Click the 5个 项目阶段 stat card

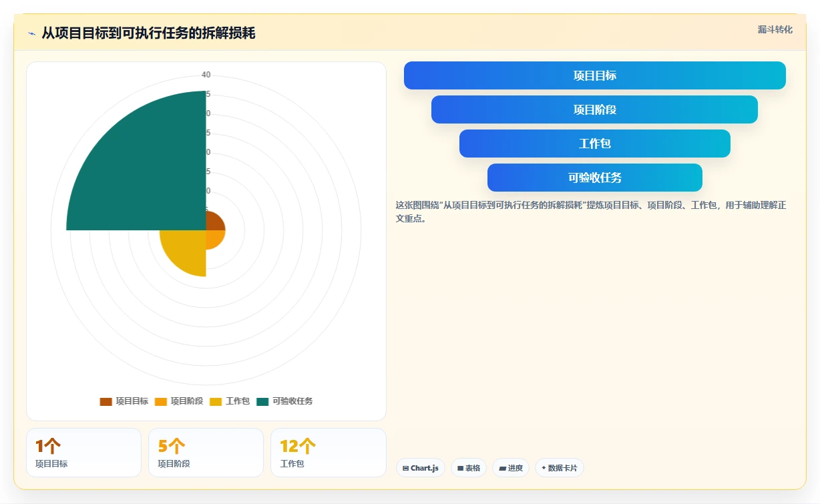206,453
